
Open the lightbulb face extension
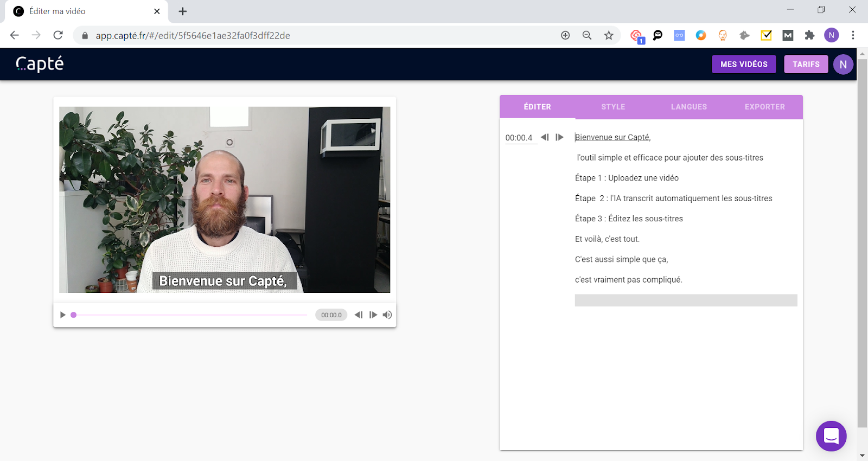coord(723,35)
